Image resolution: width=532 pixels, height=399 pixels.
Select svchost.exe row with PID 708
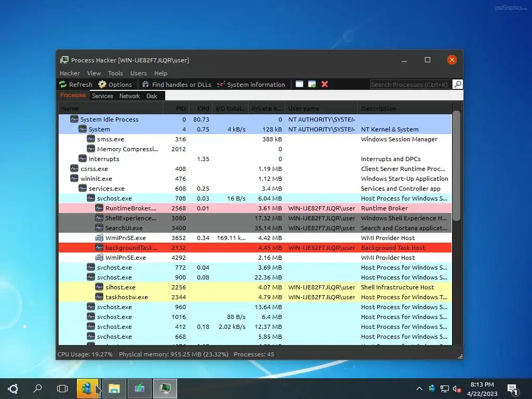click(x=255, y=198)
